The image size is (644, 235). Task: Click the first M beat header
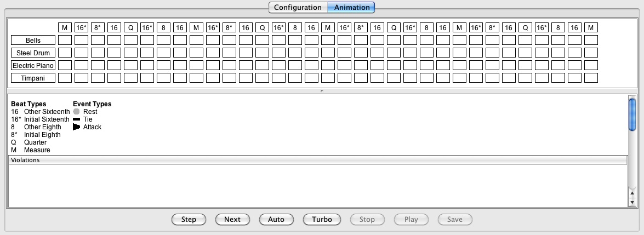tap(65, 27)
